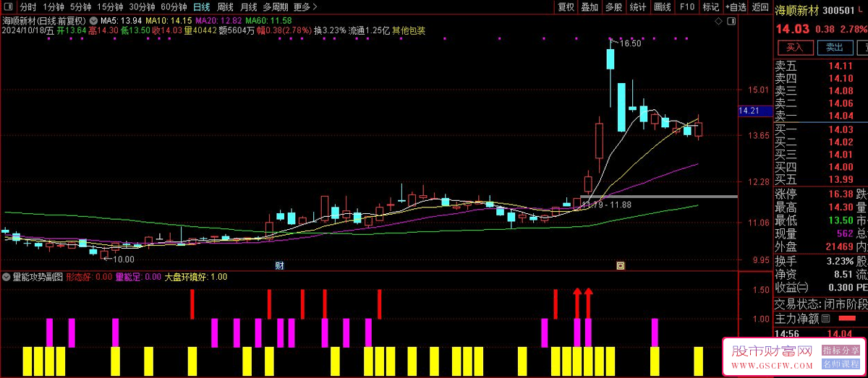Screen dimensions: 868x378
Task: Select the 30分钟 period
Action: [142, 7]
